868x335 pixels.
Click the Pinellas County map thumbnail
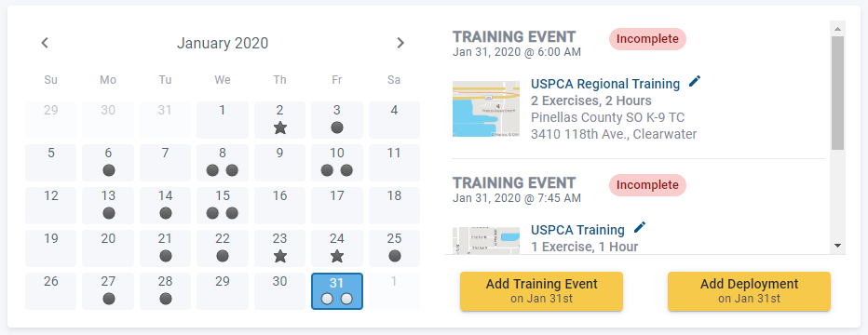click(x=486, y=109)
